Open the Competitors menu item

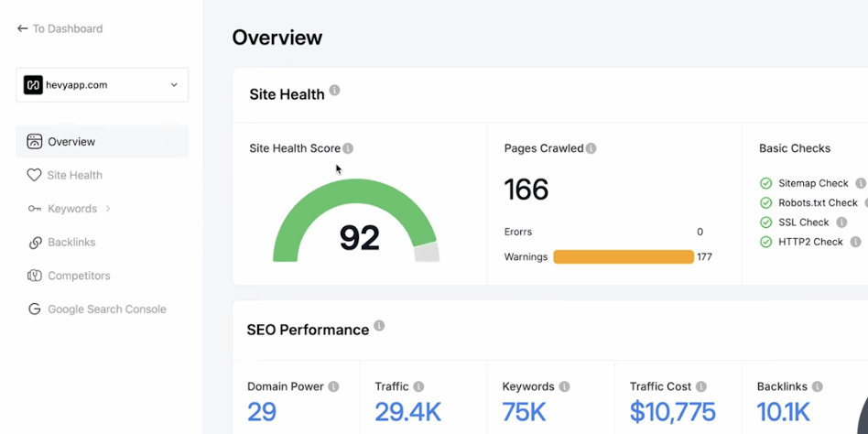pyautogui.click(x=79, y=276)
